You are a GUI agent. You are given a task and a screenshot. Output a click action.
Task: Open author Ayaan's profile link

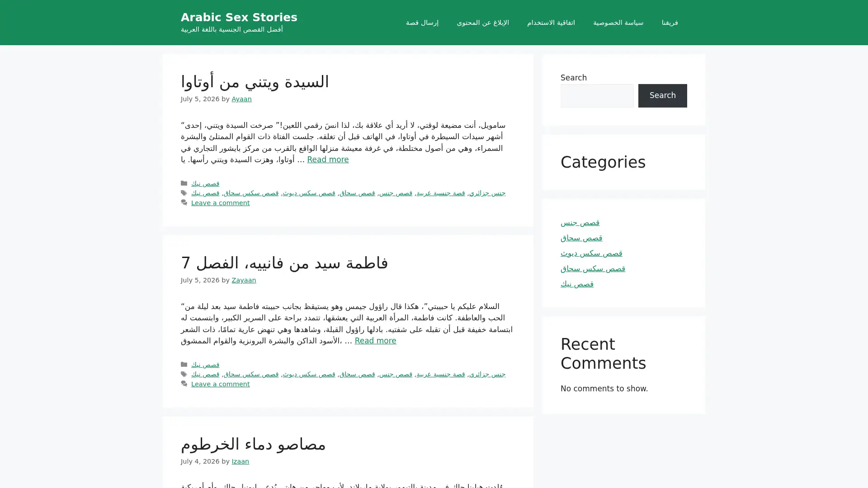point(241,99)
